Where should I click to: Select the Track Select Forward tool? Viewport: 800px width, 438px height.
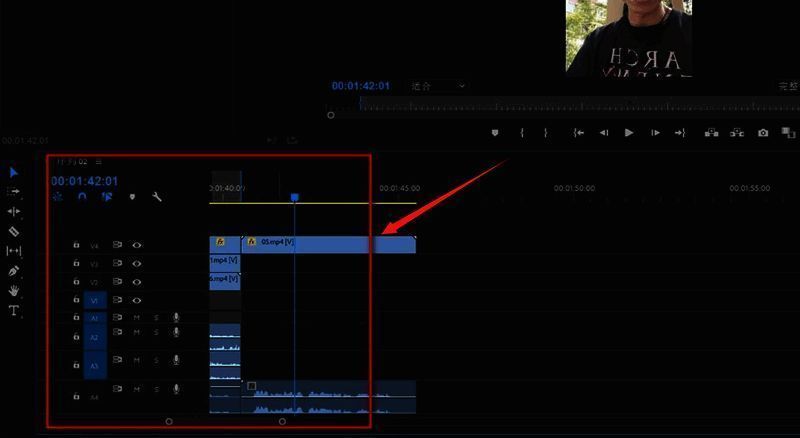[x=14, y=191]
